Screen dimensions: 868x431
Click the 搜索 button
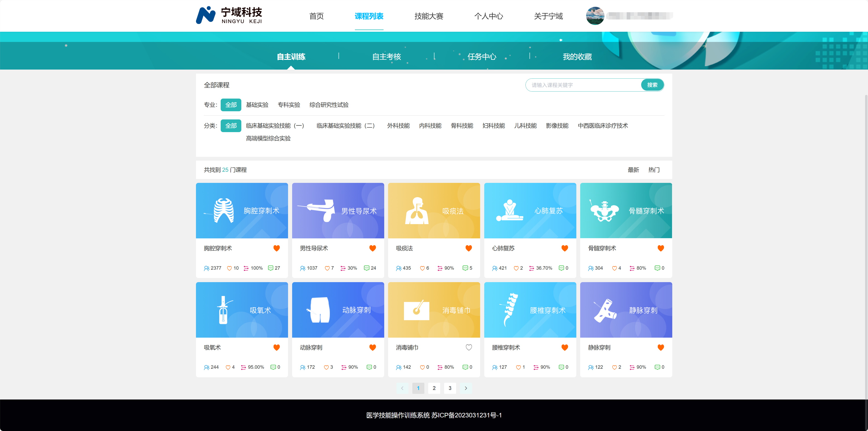[652, 85]
